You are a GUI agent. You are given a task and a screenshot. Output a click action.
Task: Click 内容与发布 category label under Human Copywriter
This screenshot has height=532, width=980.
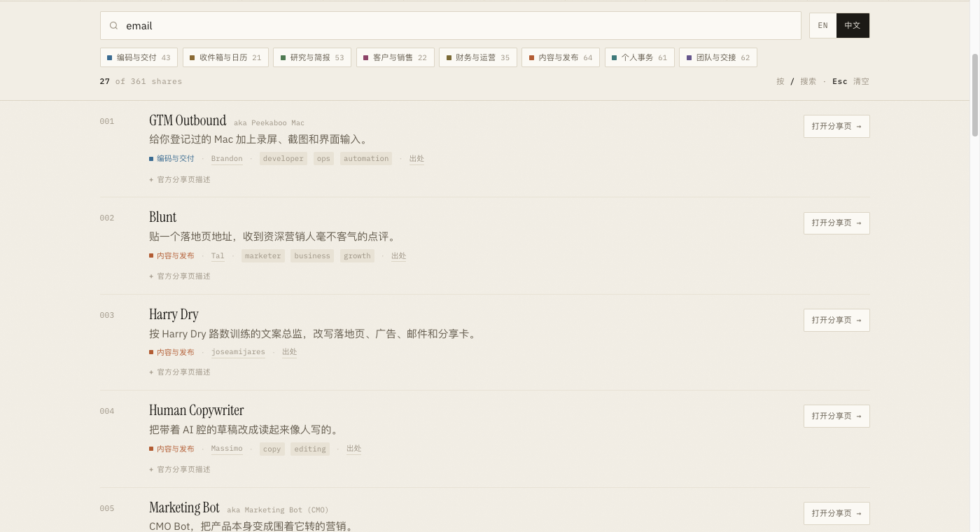[x=171, y=449]
